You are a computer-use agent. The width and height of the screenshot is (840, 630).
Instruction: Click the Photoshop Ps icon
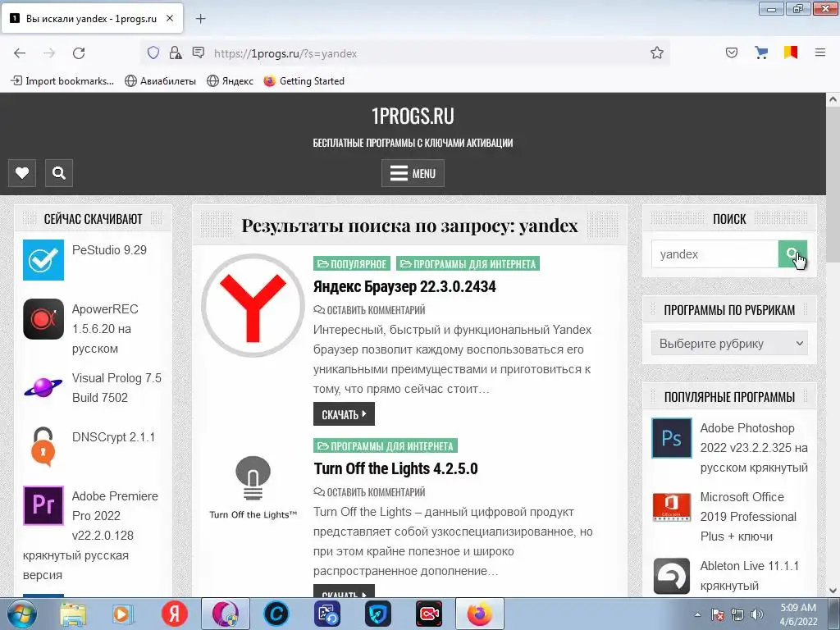click(672, 438)
